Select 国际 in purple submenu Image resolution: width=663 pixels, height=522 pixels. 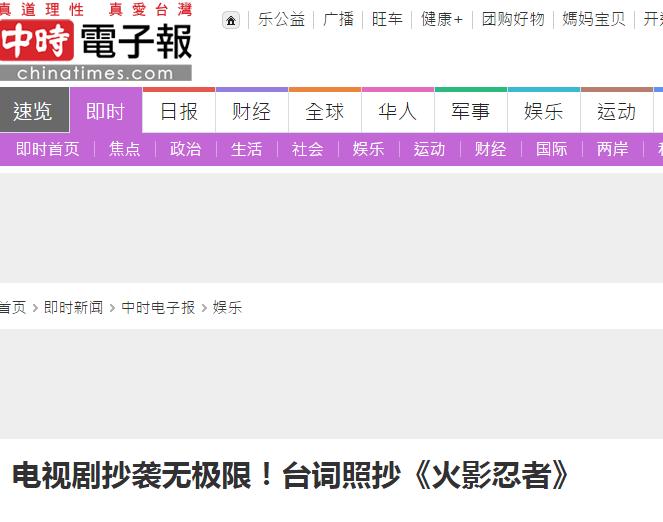[x=551, y=149]
